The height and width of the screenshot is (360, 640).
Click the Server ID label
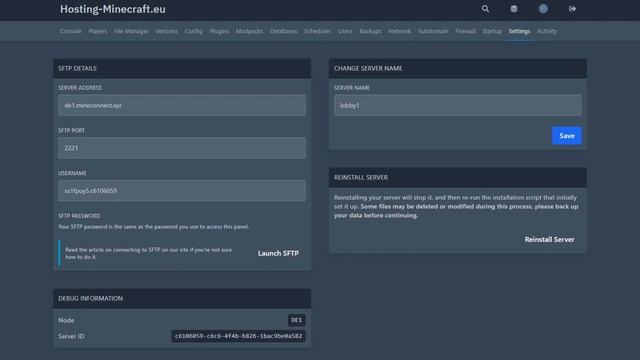click(71, 336)
